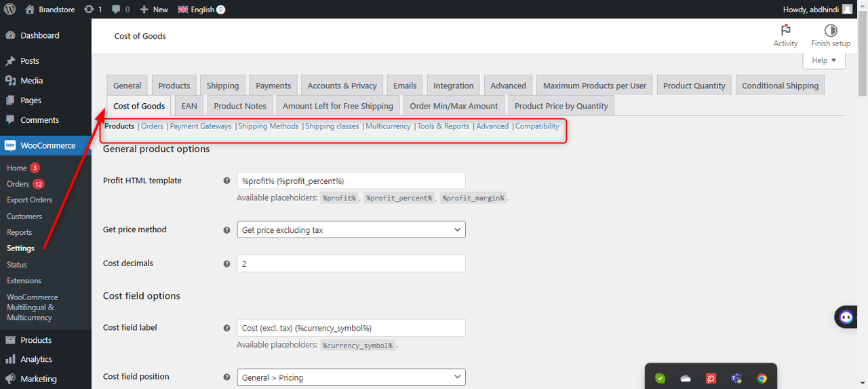Click help tooltip for Cost field position
This screenshot has height=389, width=868.
click(x=226, y=377)
